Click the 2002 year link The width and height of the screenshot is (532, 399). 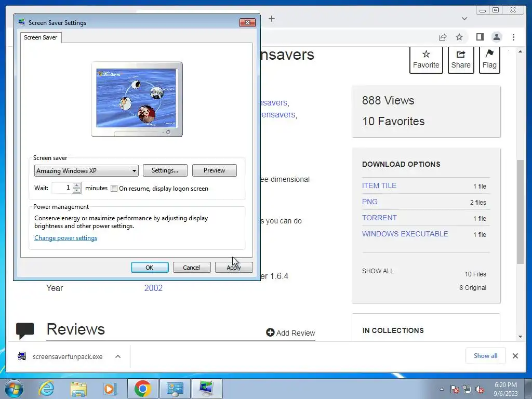click(153, 288)
